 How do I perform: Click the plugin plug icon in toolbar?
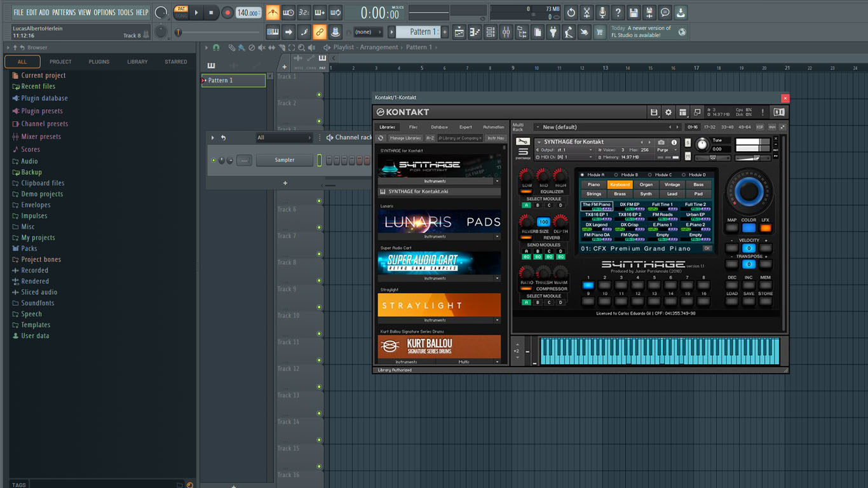(553, 32)
